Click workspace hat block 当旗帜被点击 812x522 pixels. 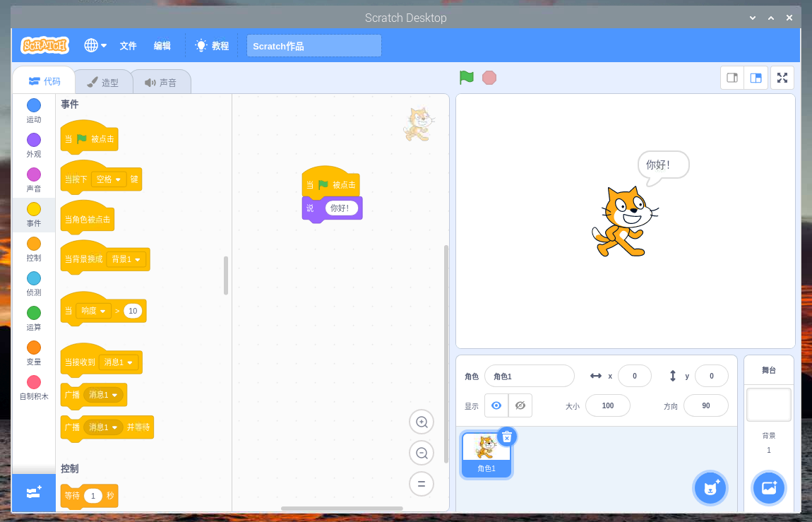(x=330, y=182)
